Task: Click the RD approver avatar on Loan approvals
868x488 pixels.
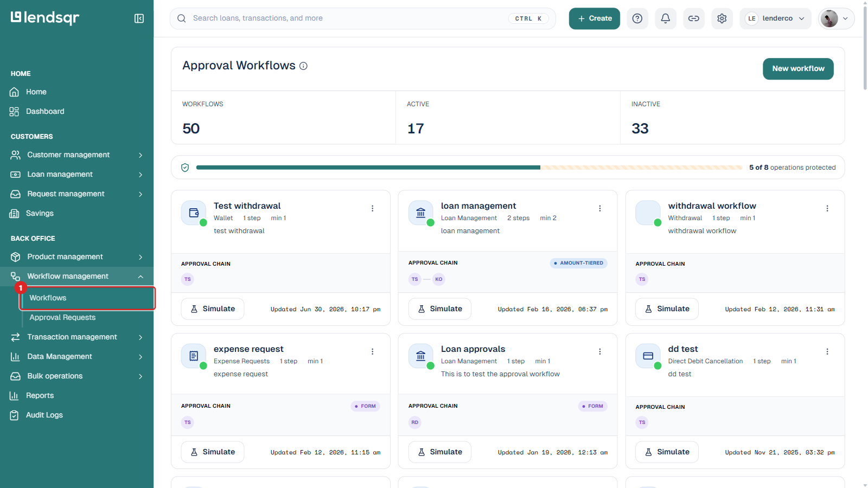Action: [415, 422]
